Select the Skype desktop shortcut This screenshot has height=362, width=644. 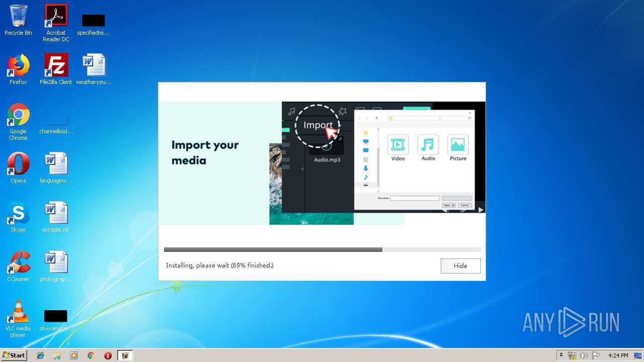point(18,217)
